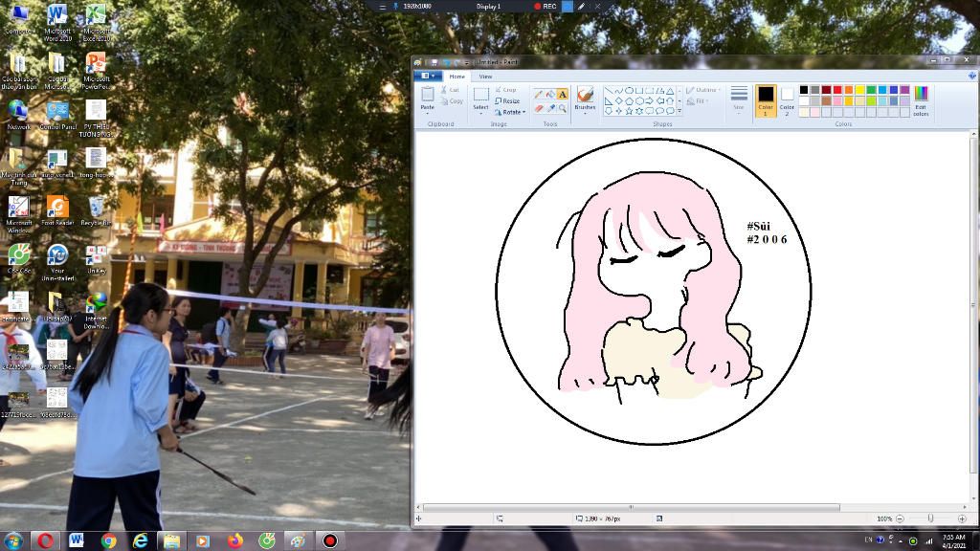Open File Explorer from the taskbar
980x551 pixels.
[172, 540]
